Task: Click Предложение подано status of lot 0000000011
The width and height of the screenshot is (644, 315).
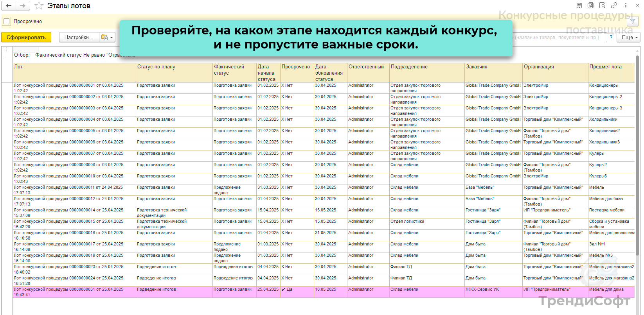Action: [x=234, y=190]
